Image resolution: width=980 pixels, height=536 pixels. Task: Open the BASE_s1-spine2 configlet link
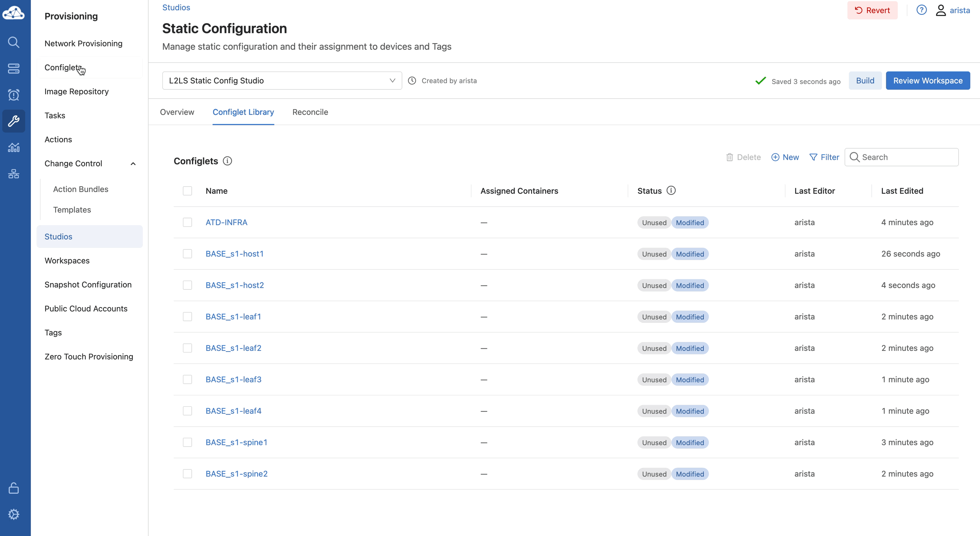236,474
